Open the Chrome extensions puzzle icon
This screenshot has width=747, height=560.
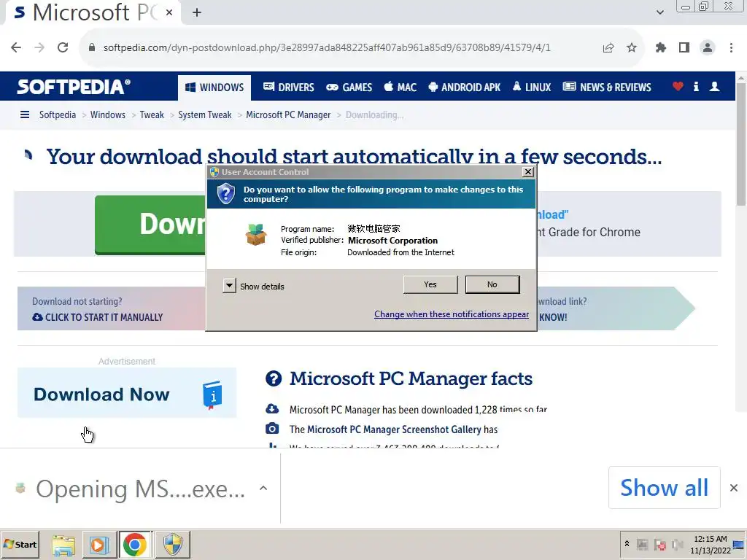(661, 47)
